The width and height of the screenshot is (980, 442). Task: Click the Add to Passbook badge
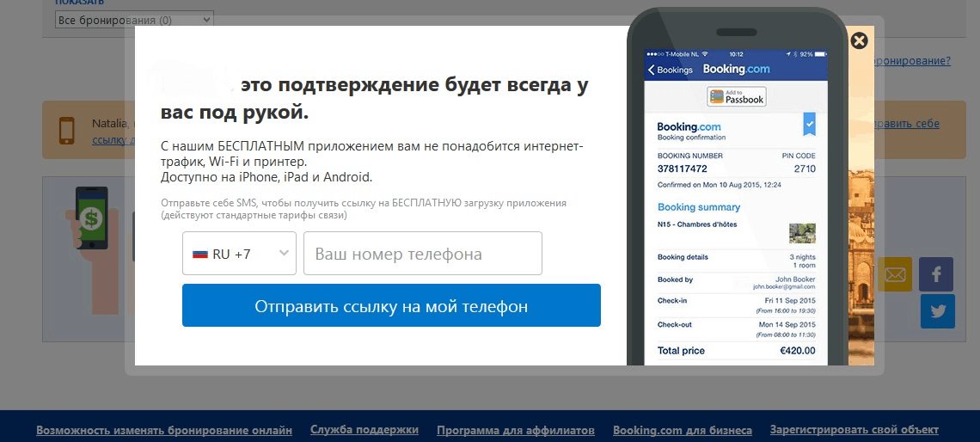click(736, 96)
